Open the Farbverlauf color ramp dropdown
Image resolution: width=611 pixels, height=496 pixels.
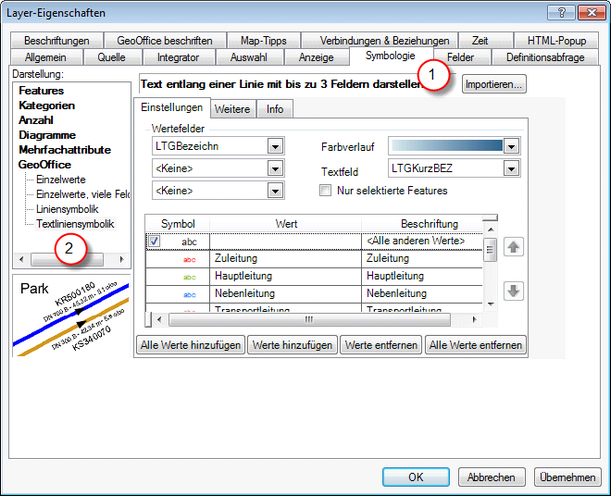(x=512, y=146)
